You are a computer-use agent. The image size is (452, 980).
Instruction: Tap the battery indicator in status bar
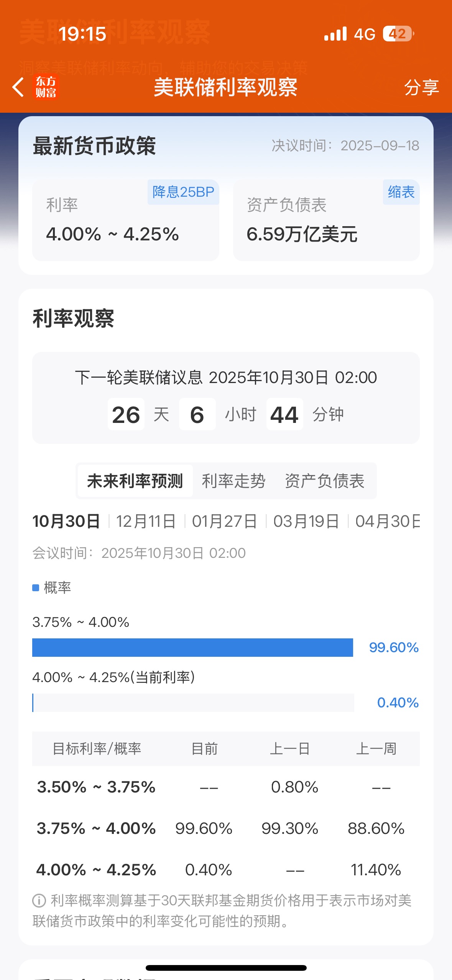pyautogui.click(x=398, y=34)
